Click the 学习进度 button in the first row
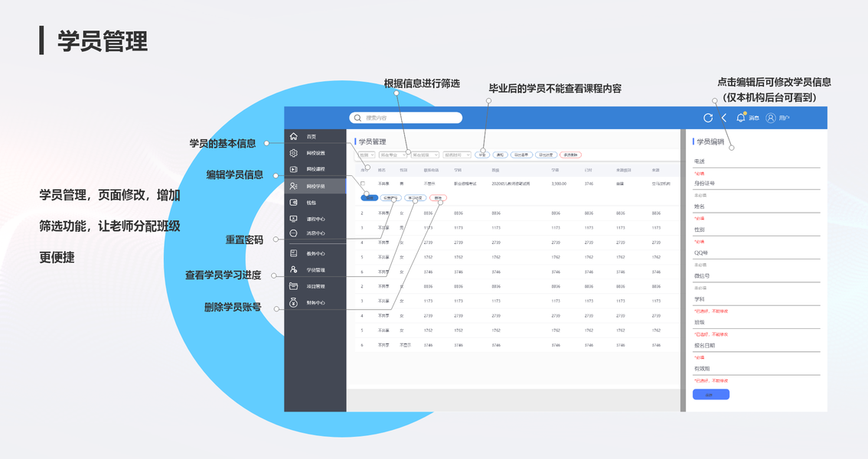 [x=415, y=198]
